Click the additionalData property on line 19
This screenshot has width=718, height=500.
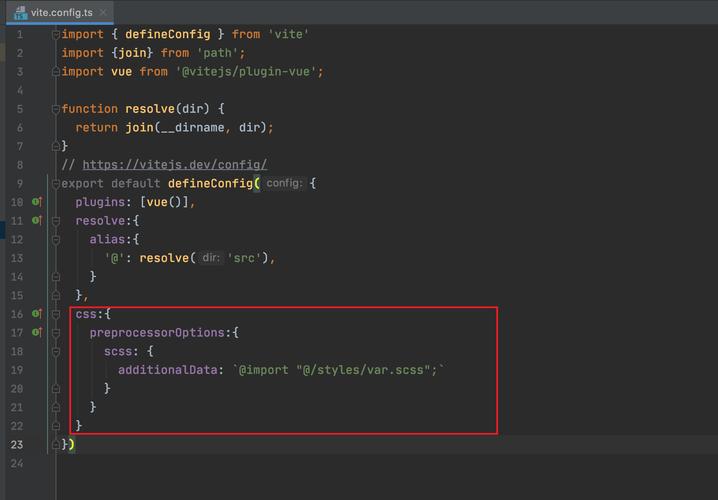(x=168, y=370)
